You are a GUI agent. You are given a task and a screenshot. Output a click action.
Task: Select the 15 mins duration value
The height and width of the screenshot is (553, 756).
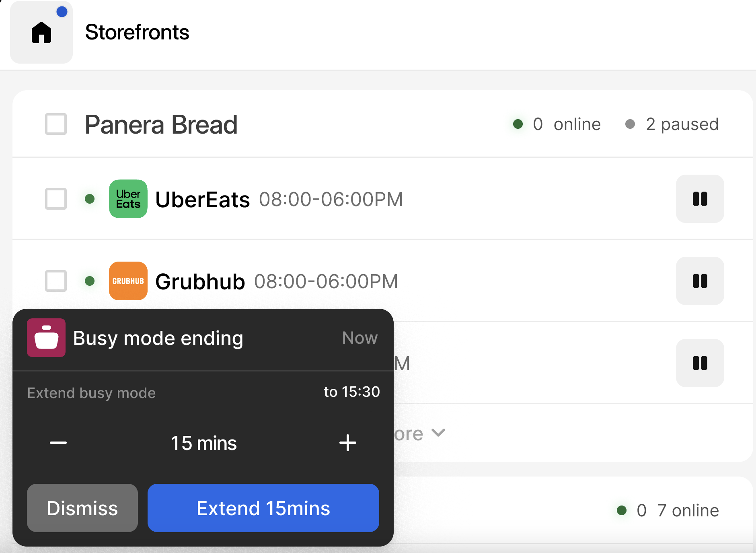coord(204,443)
